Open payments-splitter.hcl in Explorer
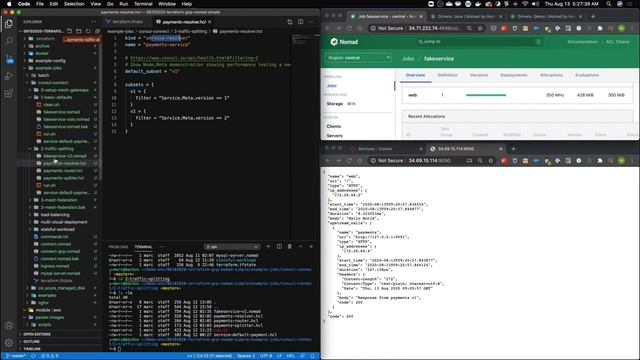This screenshot has width=640, height=360. point(63,178)
